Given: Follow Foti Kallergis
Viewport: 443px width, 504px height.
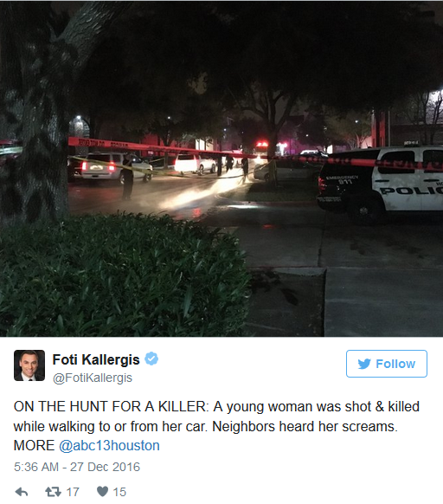Looking at the screenshot, I should coord(387,364).
